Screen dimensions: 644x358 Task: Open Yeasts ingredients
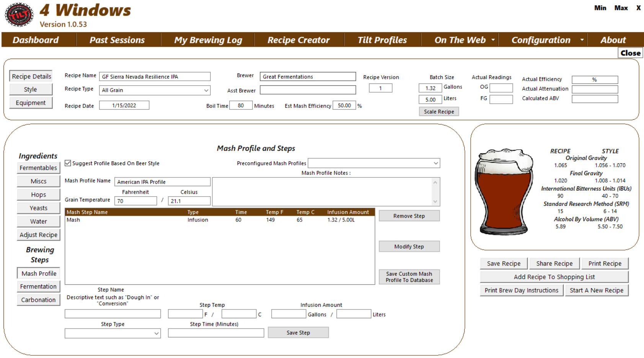point(38,208)
